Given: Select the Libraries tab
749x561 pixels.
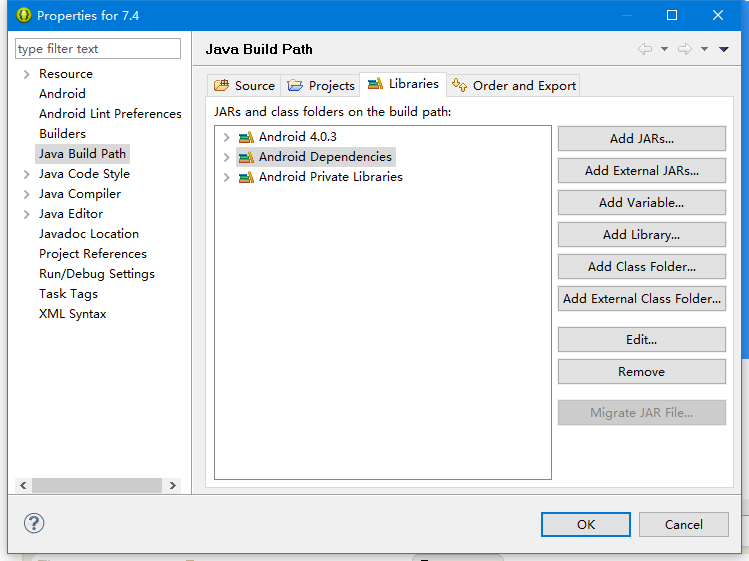Looking at the screenshot, I should (403, 84).
